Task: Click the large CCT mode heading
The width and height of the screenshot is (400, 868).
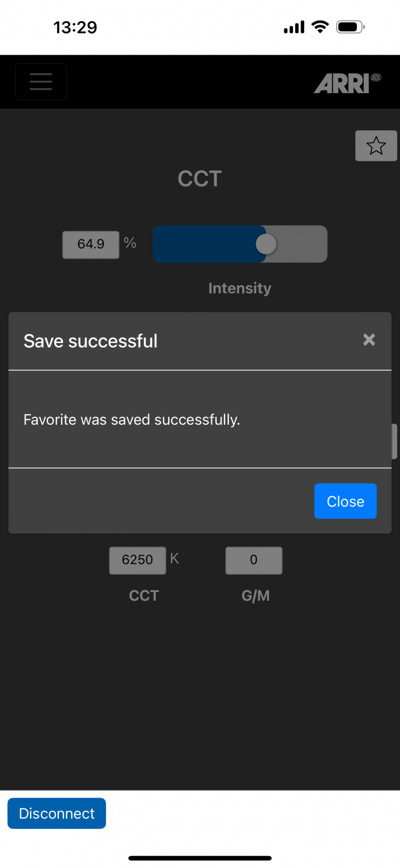Action: [x=200, y=179]
